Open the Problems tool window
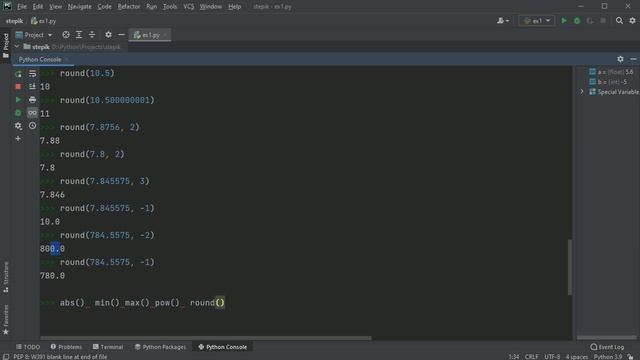Image resolution: width=640 pixels, height=360 pixels. tap(66, 347)
